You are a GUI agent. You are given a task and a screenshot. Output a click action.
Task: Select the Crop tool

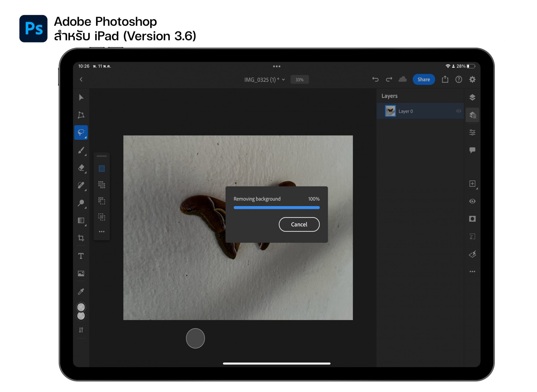(81, 238)
